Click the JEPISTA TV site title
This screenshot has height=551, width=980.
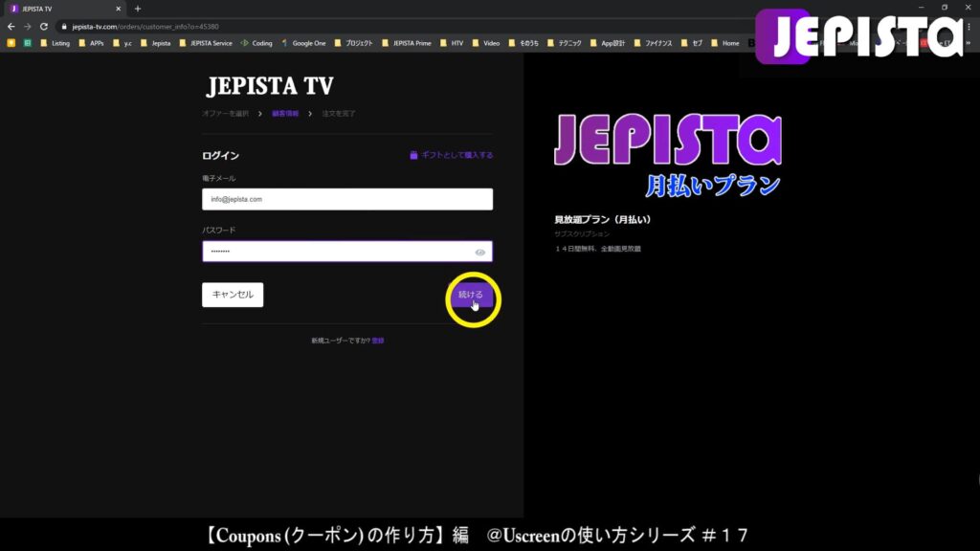[270, 86]
